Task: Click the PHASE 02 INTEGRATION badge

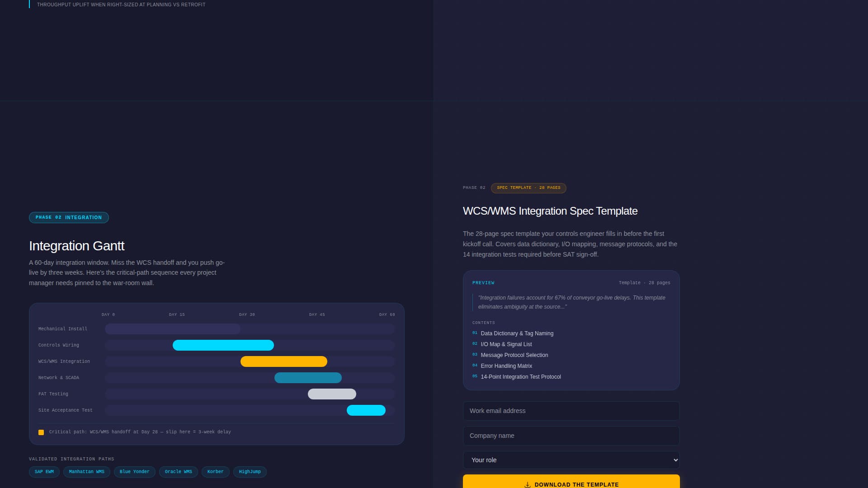Action: pos(69,217)
